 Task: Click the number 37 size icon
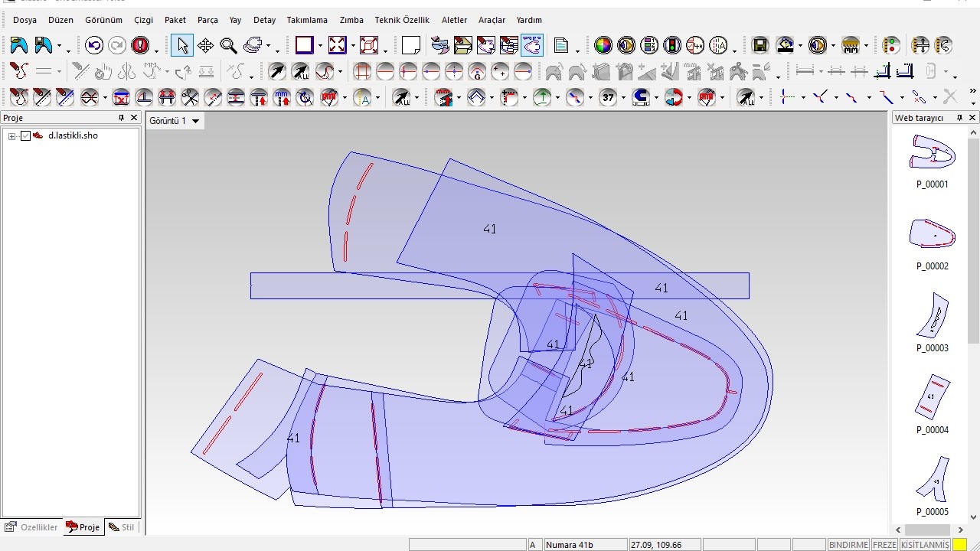(609, 97)
